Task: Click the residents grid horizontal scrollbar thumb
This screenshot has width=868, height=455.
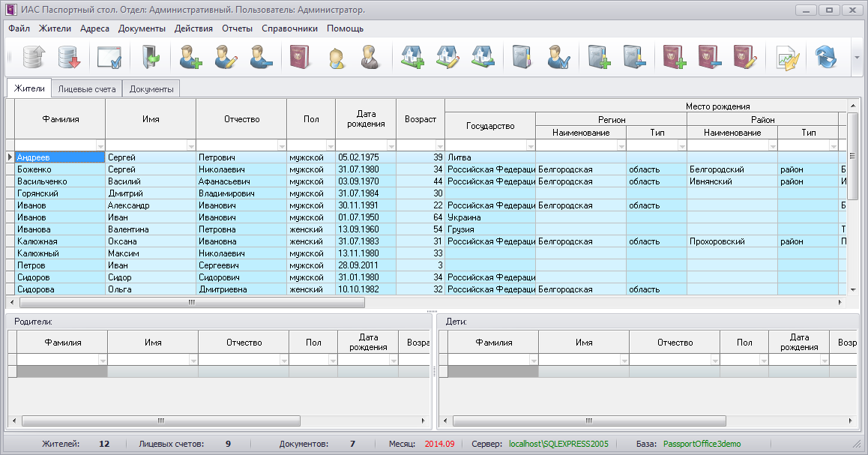Action: tap(191, 303)
